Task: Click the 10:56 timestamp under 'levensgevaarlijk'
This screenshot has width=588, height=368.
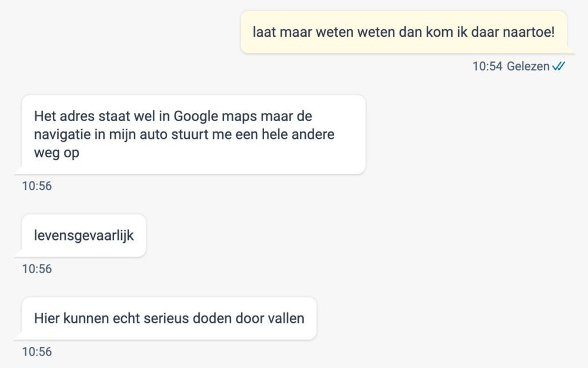Action: (37, 269)
